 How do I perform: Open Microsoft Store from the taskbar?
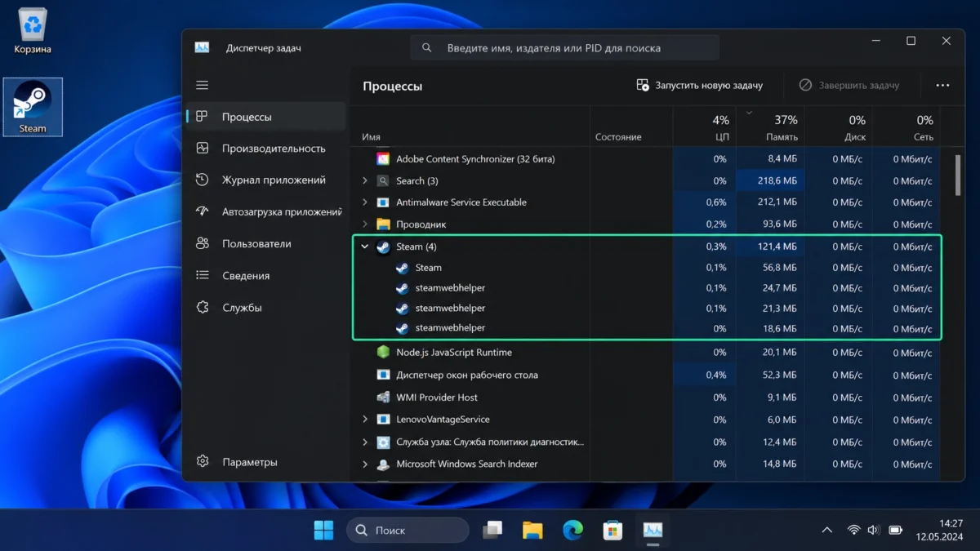[x=612, y=531]
